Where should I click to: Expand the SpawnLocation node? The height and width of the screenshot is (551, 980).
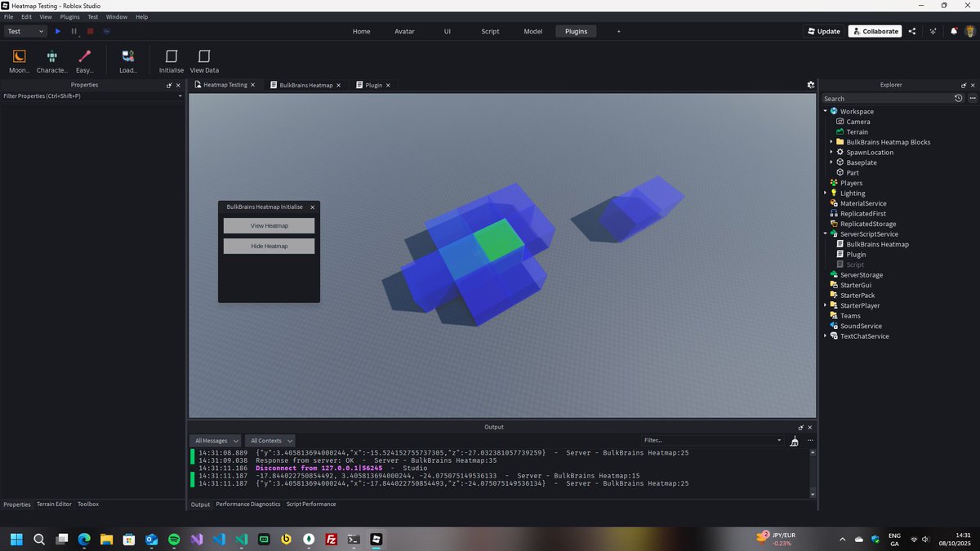[x=831, y=152]
